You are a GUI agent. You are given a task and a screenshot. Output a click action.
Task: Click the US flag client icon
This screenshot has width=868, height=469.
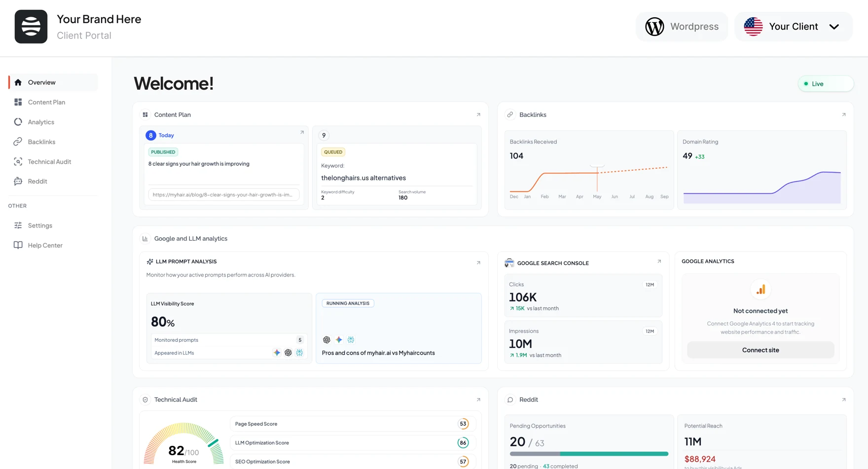pyautogui.click(x=753, y=27)
